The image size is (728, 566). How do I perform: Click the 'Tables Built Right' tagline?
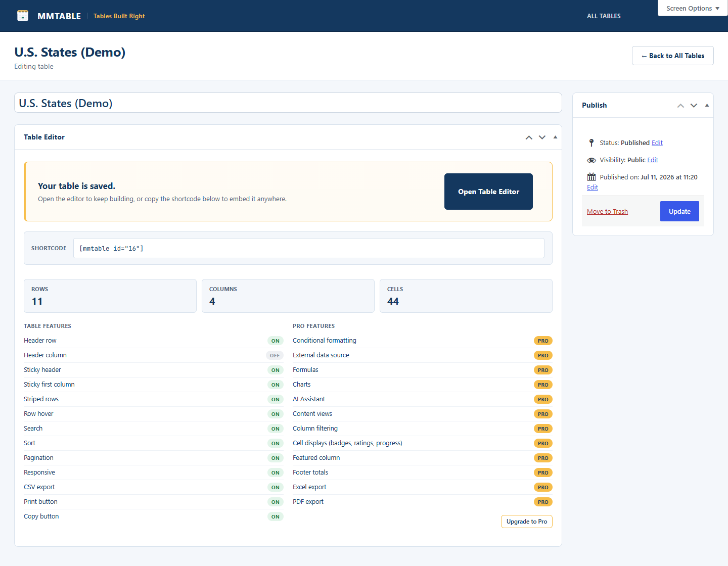tap(119, 16)
